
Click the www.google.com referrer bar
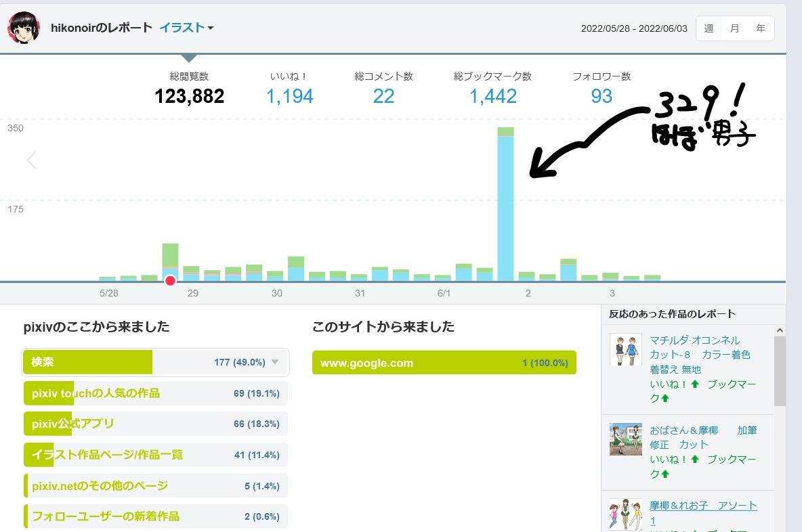[x=444, y=363]
